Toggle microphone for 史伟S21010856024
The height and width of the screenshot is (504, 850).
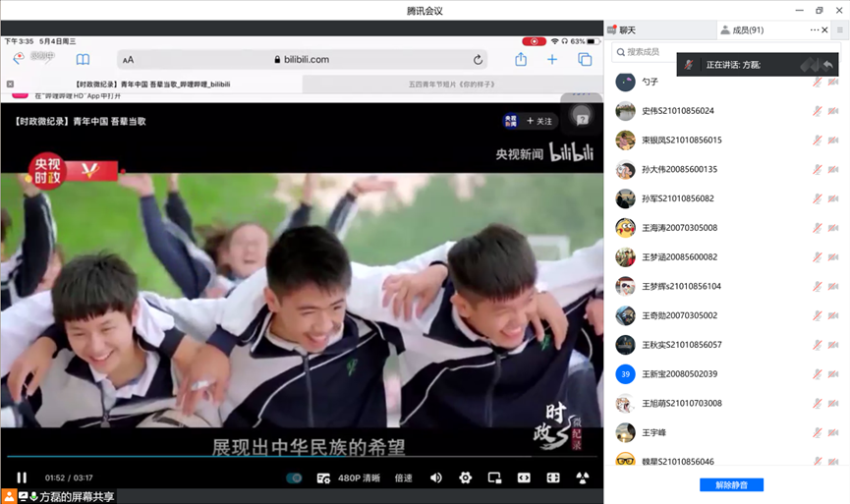pyautogui.click(x=817, y=111)
